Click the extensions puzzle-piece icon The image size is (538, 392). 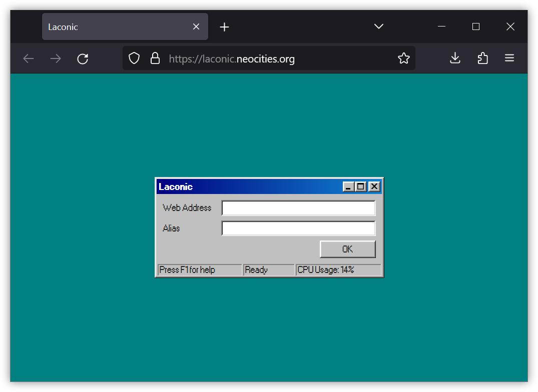tap(482, 58)
